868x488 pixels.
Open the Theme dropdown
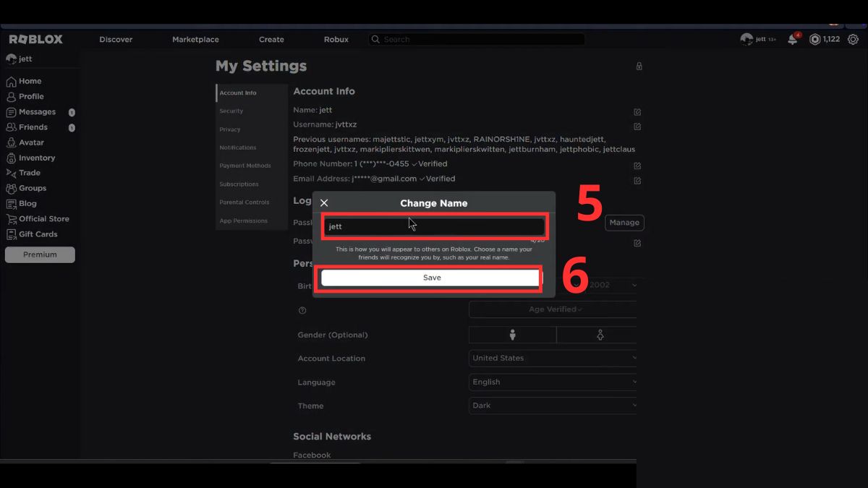(553, 406)
